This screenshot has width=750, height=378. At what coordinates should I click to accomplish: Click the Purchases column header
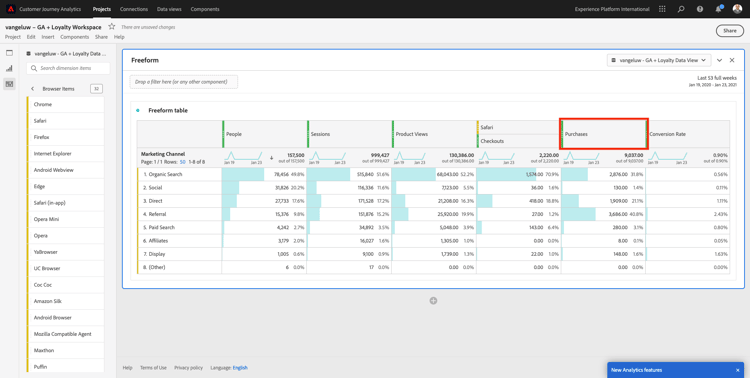pyautogui.click(x=604, y=134)
